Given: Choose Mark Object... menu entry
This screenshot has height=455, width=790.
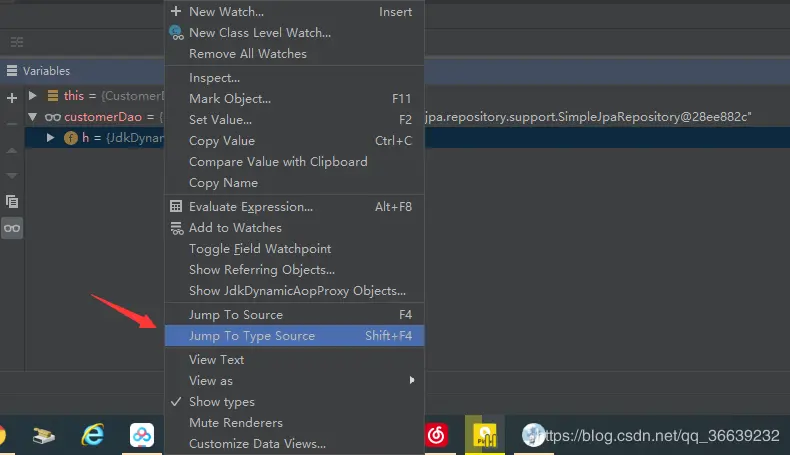Looking at the screenshot, I should 294,99.
